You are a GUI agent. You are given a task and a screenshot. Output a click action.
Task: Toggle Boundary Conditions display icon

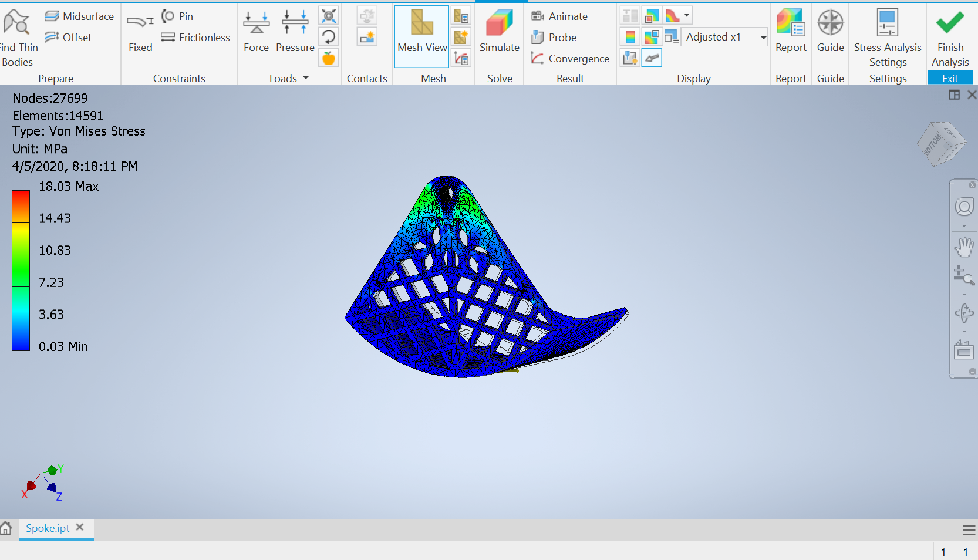(652, 58)
